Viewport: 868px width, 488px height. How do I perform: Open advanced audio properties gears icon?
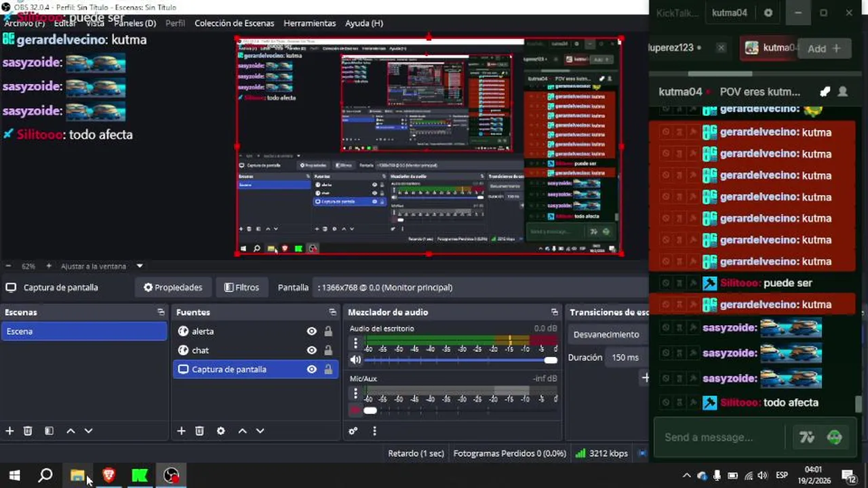[x=353, y=431]
